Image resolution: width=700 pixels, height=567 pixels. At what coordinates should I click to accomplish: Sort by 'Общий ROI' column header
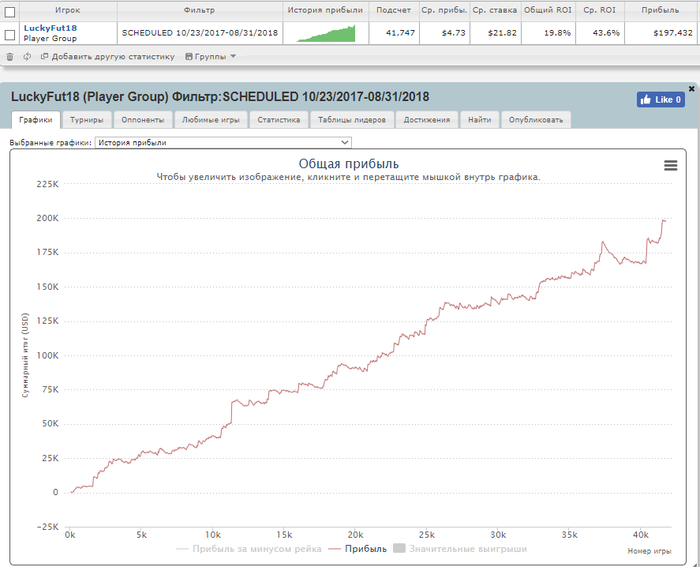point(548,10)
